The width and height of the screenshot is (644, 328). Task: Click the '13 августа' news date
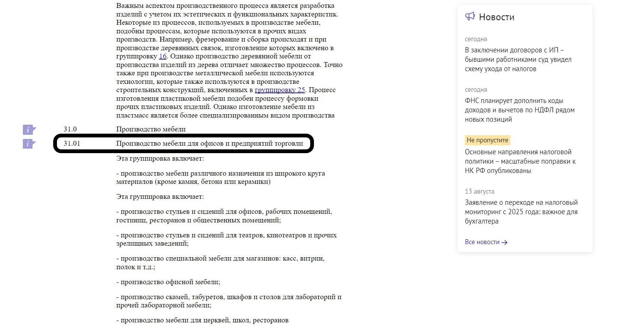(480, 191)
